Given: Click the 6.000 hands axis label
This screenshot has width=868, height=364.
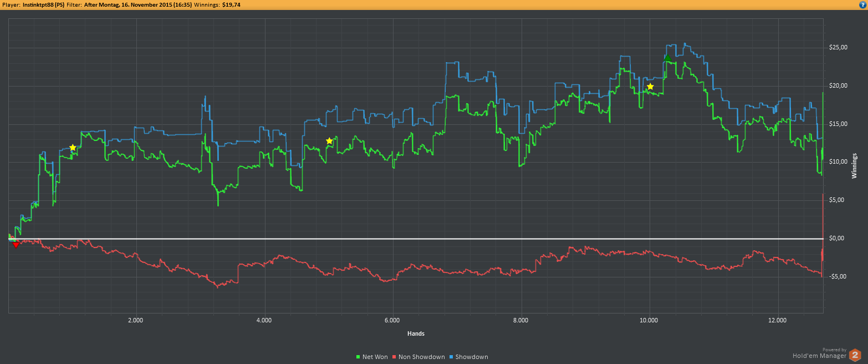Looking at the screenshot, I should click(x=392, y=320).
